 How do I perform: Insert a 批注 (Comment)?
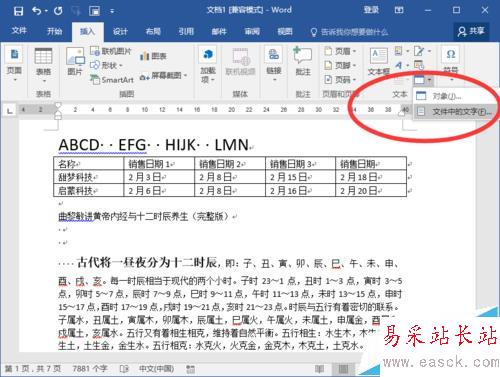point(303,62)
